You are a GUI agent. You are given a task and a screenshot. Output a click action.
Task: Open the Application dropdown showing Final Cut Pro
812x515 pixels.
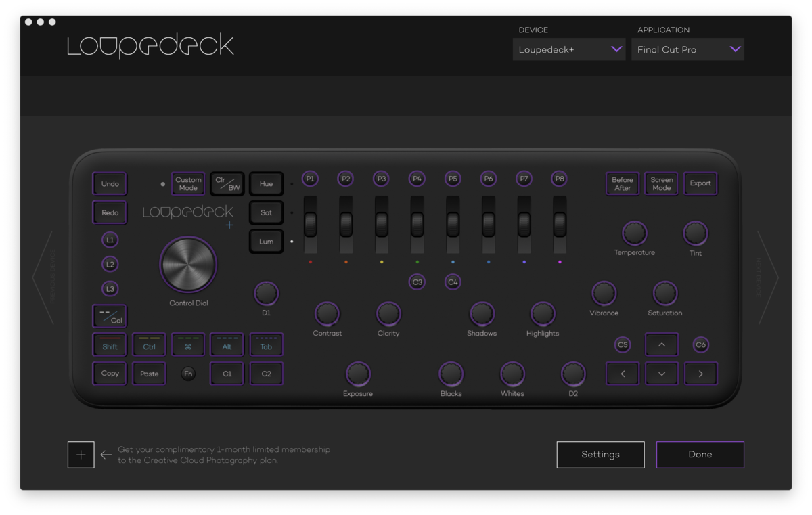click(687, 49)
